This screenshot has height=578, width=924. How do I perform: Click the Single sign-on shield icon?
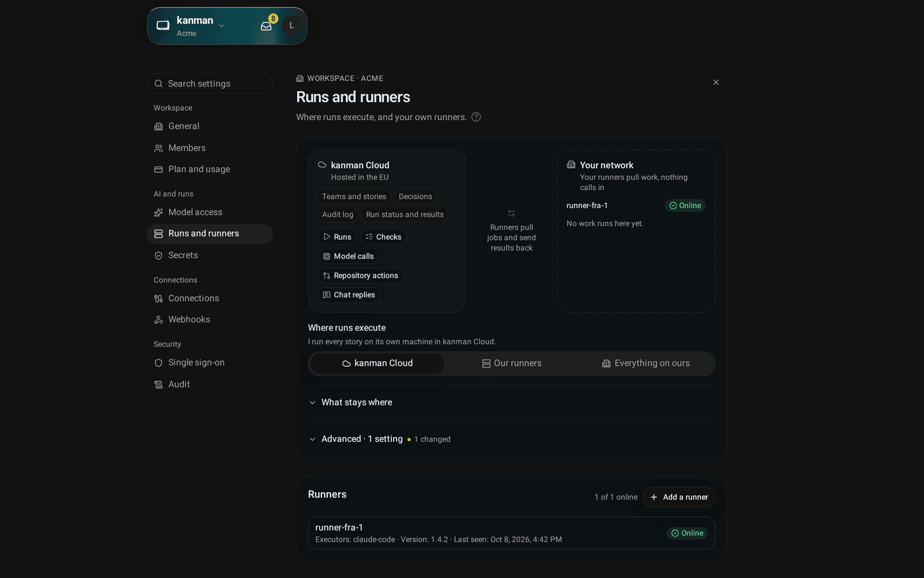(x=158, y=363)
